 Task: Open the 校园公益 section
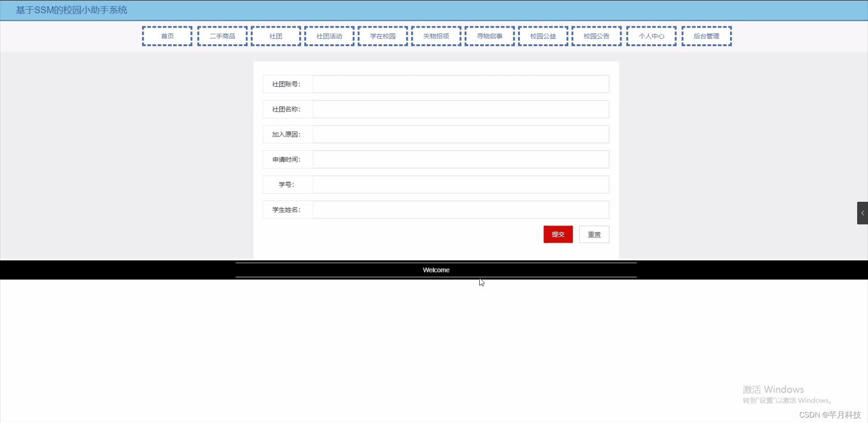(542, 36)
